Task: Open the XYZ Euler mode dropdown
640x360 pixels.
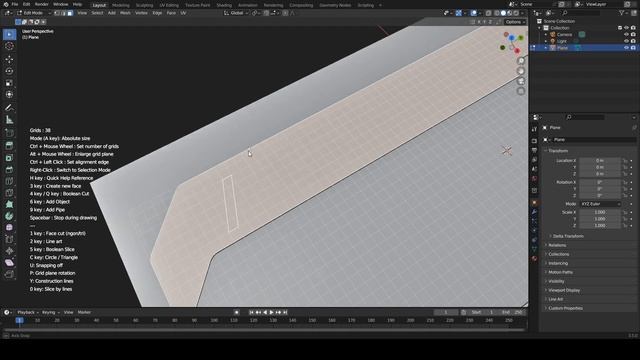Action: pyautogui.click(x=600, y=204)
